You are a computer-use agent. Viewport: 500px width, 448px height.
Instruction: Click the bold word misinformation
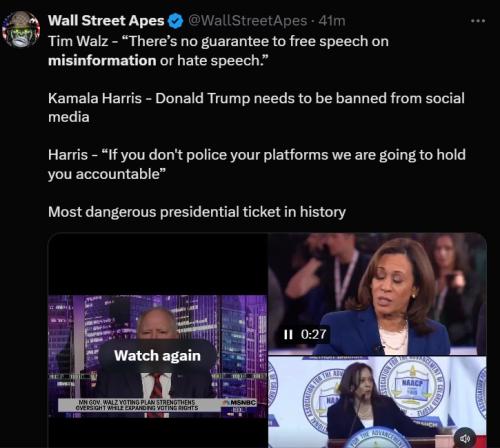click(102, 61)
